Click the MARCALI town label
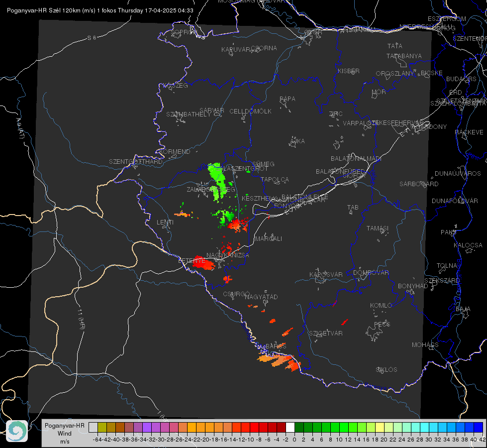 click(269, 239)
